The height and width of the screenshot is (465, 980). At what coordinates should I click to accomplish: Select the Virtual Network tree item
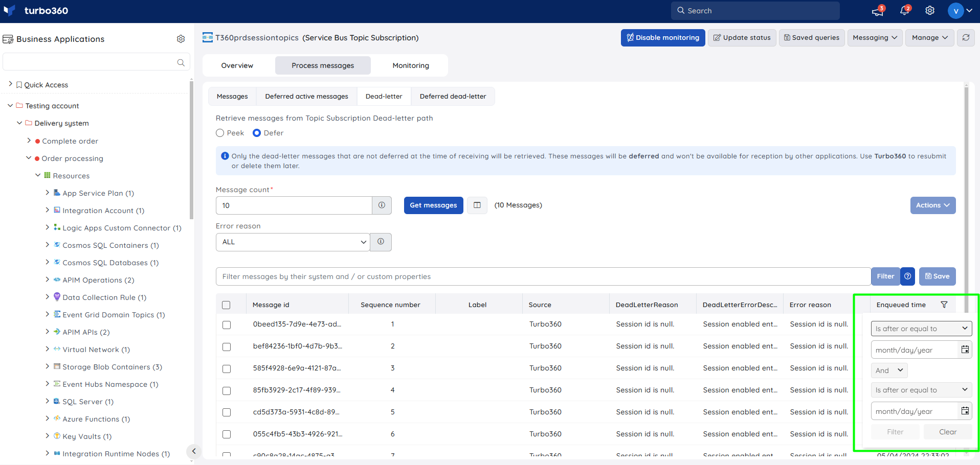96,350
